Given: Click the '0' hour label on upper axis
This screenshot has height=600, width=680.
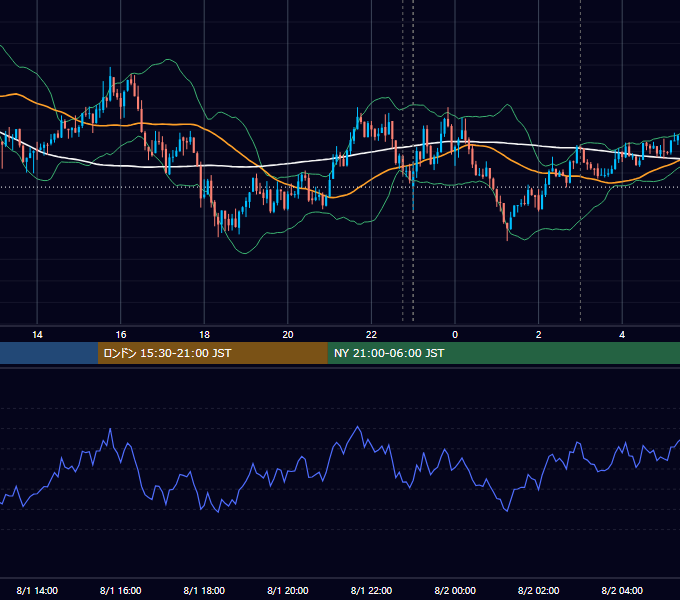Looking at the screenshot, I should click(455, 335).
